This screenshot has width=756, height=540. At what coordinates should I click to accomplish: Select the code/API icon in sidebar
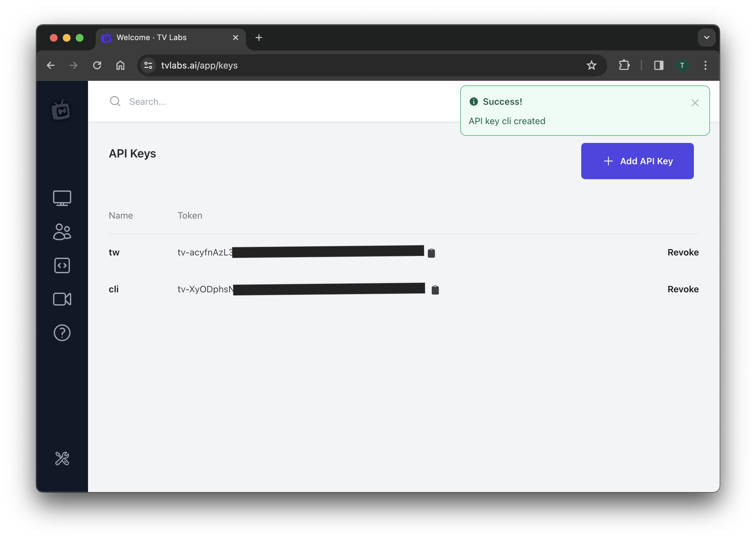pos(62,265)
